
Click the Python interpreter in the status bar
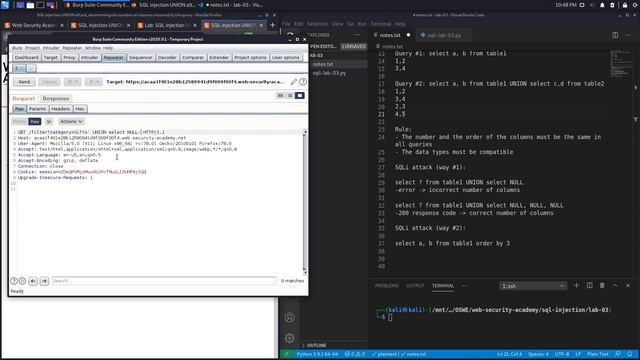[x=317, y=354]
